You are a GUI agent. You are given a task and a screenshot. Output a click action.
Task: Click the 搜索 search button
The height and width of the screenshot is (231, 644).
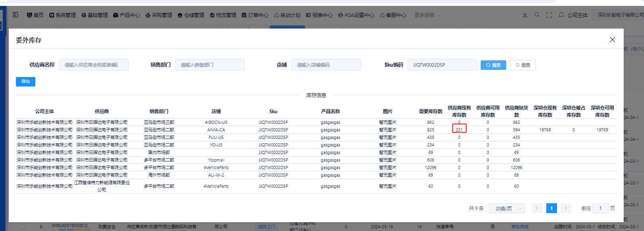[x=493, y=65]
